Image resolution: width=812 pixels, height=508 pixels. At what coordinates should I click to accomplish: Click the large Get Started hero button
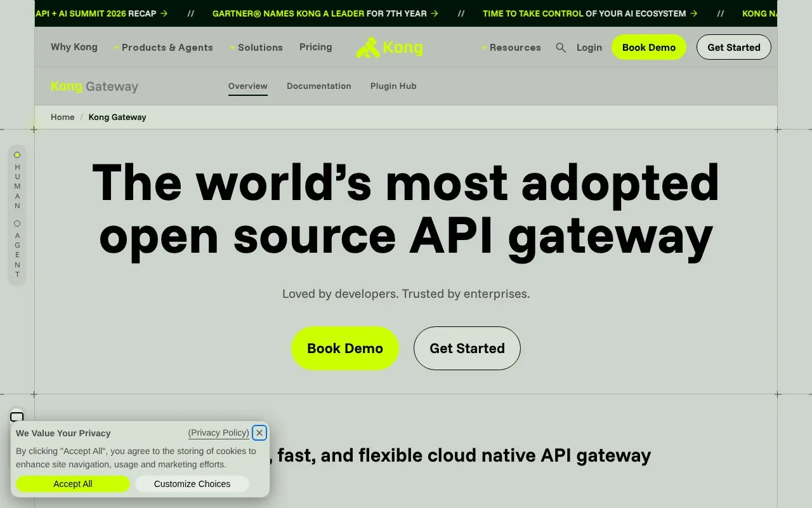467,348
